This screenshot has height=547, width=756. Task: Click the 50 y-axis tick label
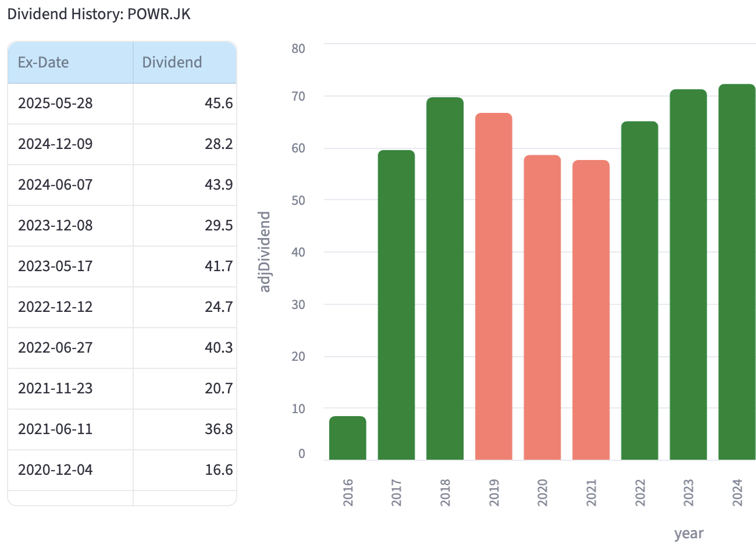point(298,200)
